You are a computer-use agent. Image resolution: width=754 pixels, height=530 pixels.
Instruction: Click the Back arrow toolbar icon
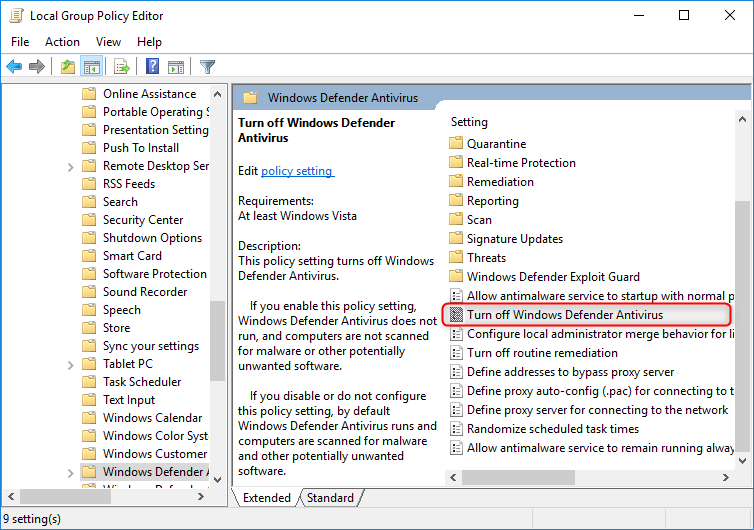(14, 67)
